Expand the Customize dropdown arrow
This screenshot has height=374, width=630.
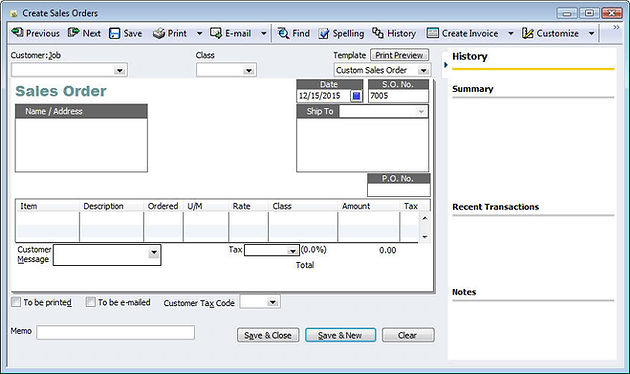coord(591,33)
